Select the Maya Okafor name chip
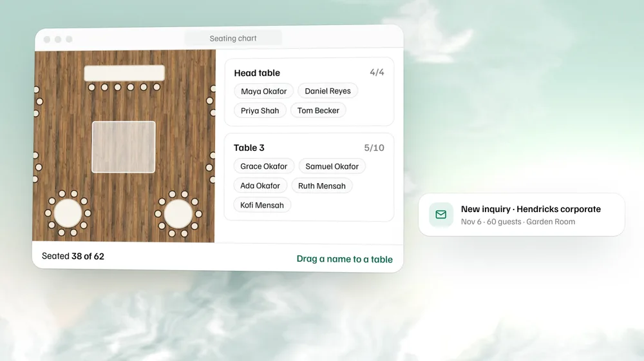Image resolution: width=644 pixels, height=361 pixels. coord(263,92)
